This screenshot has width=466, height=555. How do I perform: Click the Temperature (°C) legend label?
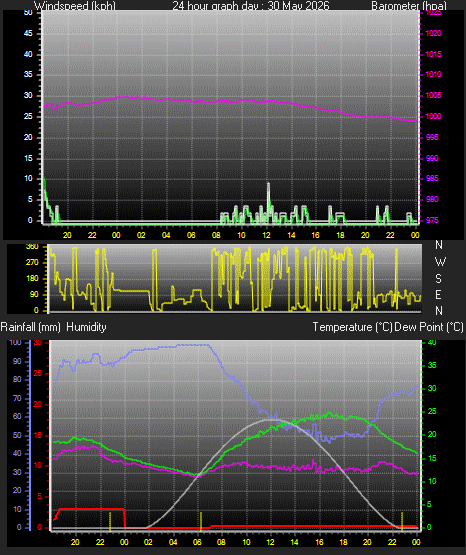click(352, 327)
